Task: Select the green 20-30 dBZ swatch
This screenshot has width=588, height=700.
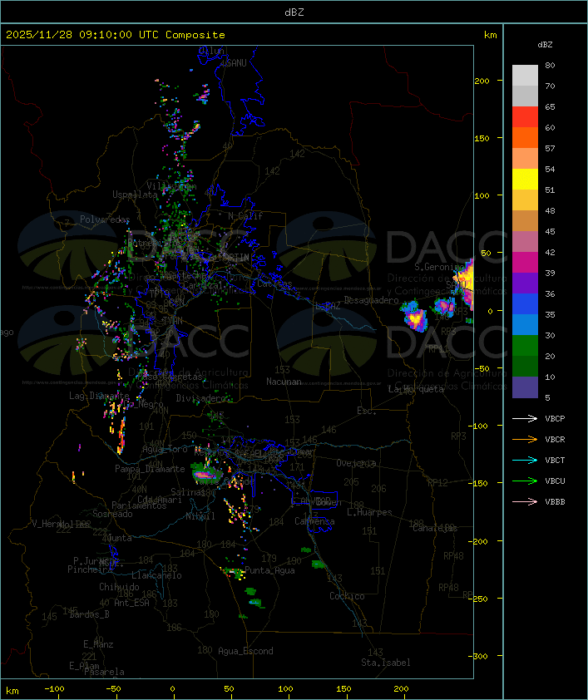Action: tap(525, 346)
